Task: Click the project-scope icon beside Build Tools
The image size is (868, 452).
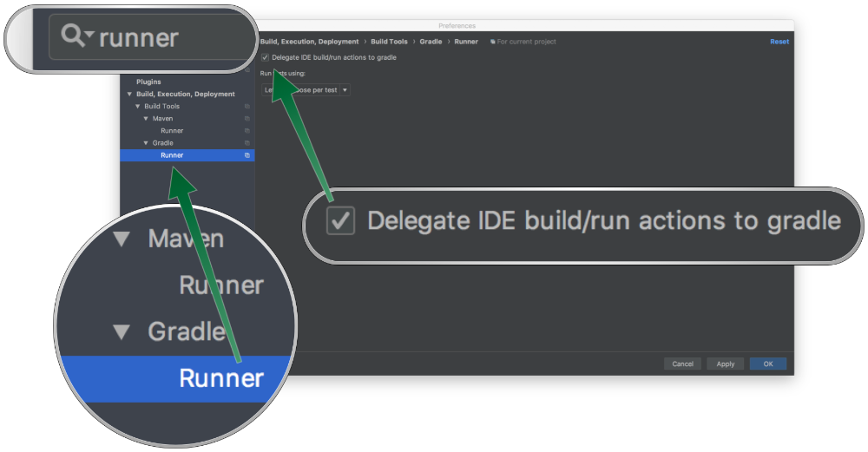Action: 247,107
